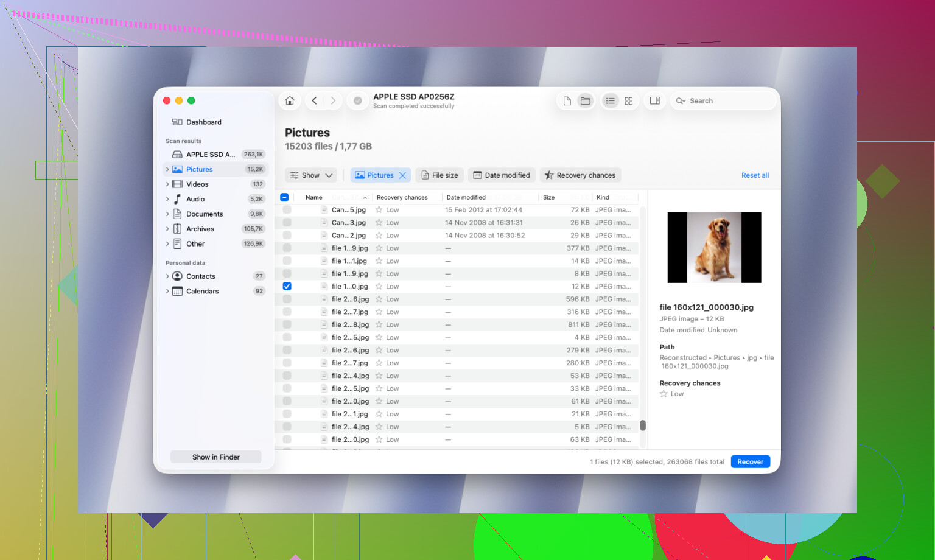Sort by Recovery chances column header
This screenshot has width=935, height=560.
click(x=402, y=197)
